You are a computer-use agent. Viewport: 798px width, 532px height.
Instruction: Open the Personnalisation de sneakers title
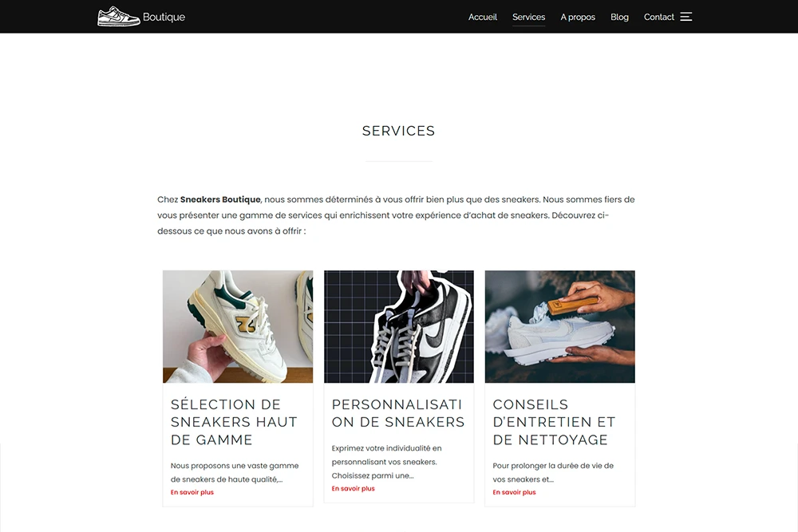pos(398,413)
